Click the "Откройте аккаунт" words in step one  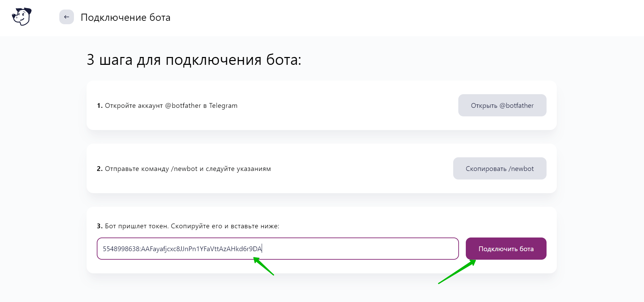(x=134, y=106)
